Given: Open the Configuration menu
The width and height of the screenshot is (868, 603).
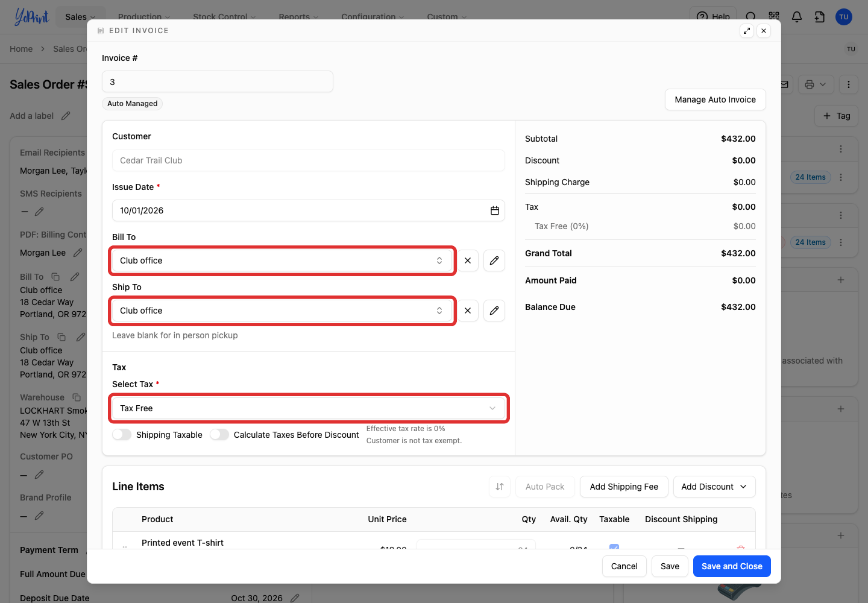Looking at the screenshot, I should tap(373, 17).
